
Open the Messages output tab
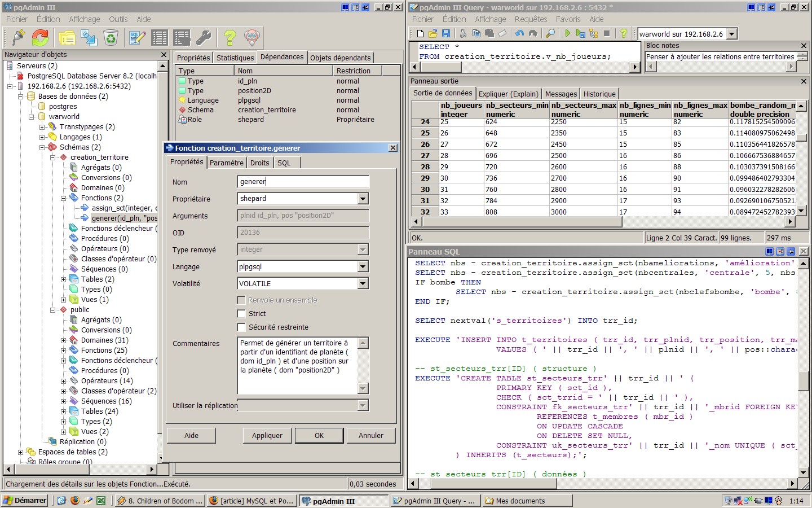561,94
